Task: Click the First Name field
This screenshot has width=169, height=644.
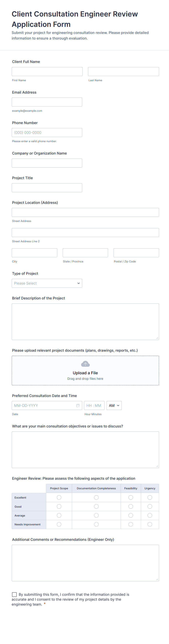Action: pos(47,71)
